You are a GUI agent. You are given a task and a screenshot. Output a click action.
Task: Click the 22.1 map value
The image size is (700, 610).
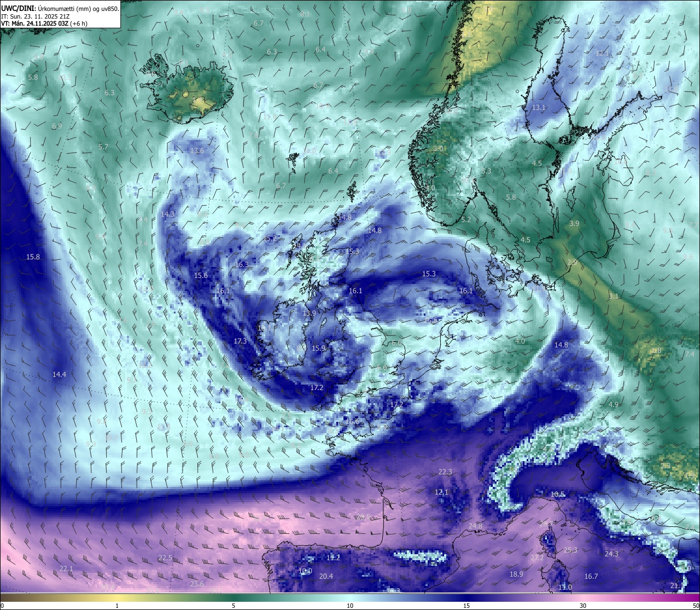coord(66,568)
